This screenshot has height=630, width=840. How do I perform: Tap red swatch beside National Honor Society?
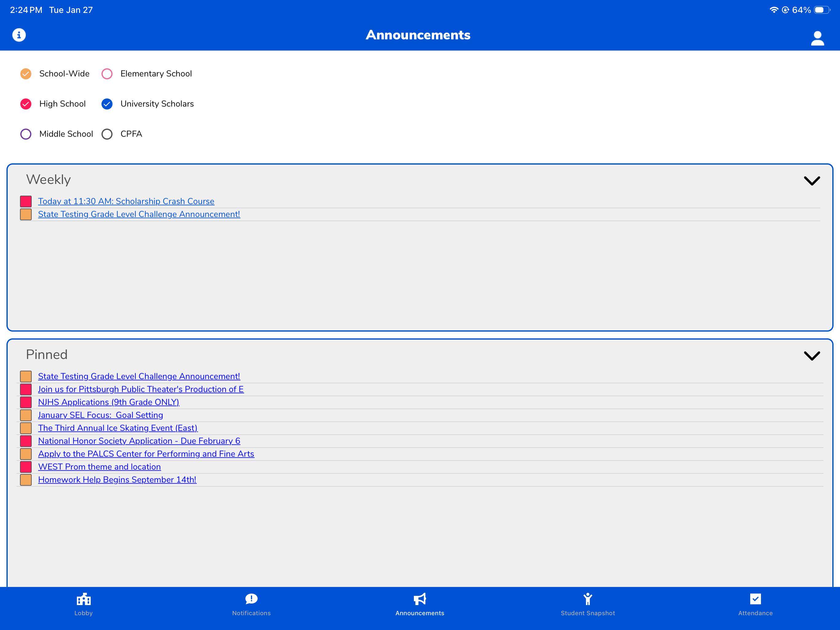26,441
